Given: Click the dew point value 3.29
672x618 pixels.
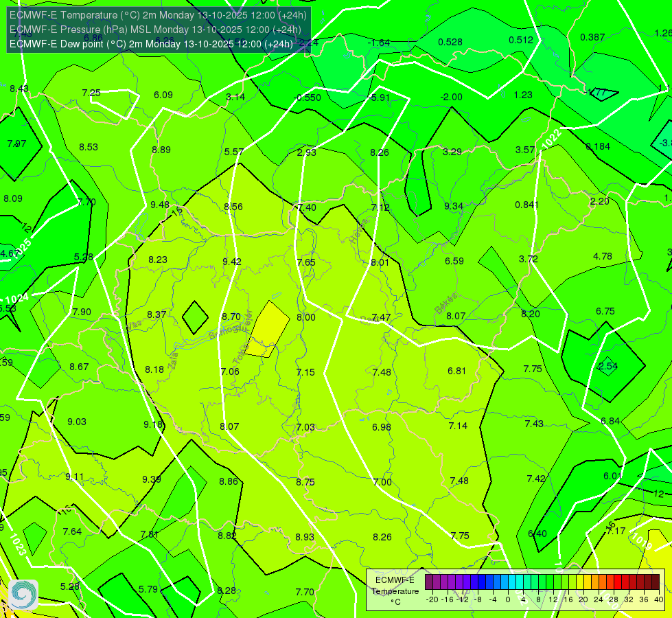Looking at the screenshot, I should 452,152.
